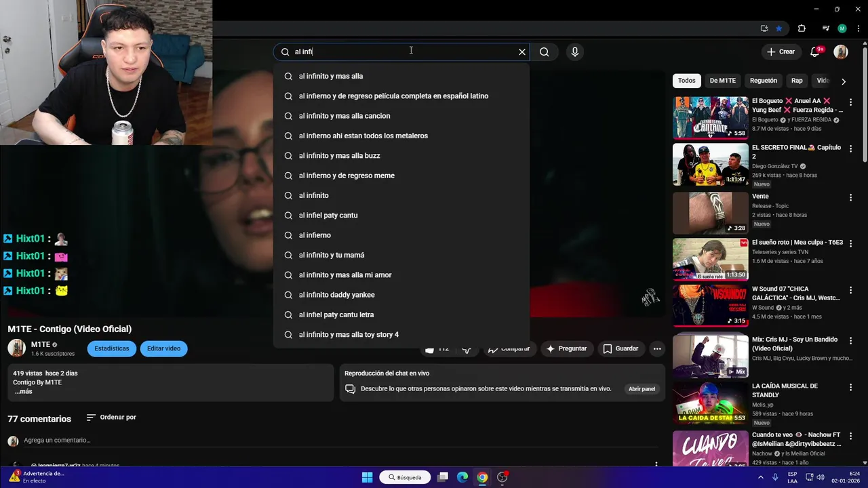
Task: Select the Todos filter chip
Action: point(687,81)
